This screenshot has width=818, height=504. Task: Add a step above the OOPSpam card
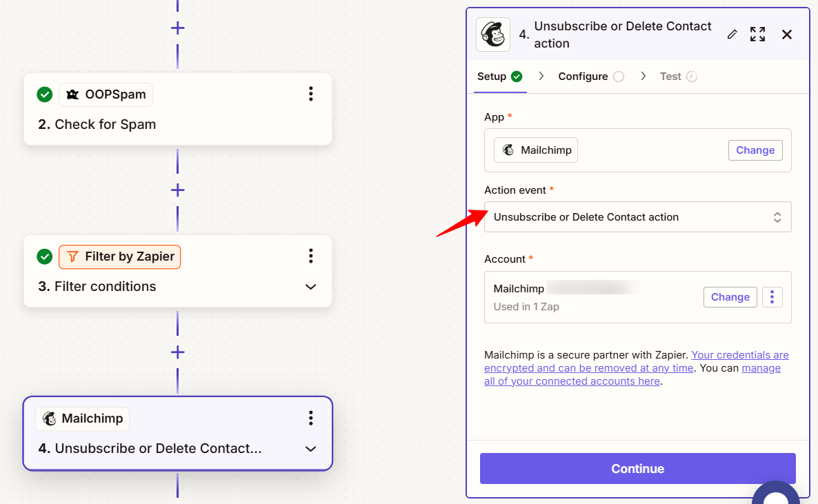pos(177,28)
